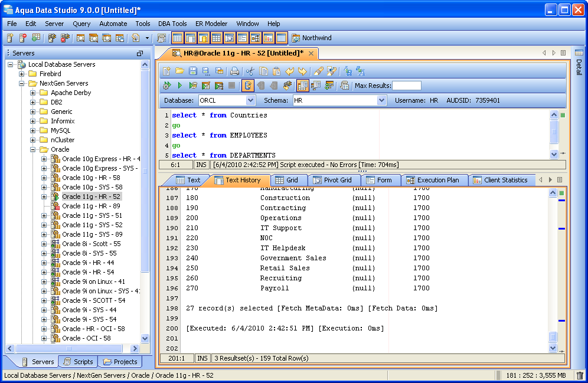Click the trash can icon in status bar
Viewport: 588px width, 383px height.
[580, 375]
